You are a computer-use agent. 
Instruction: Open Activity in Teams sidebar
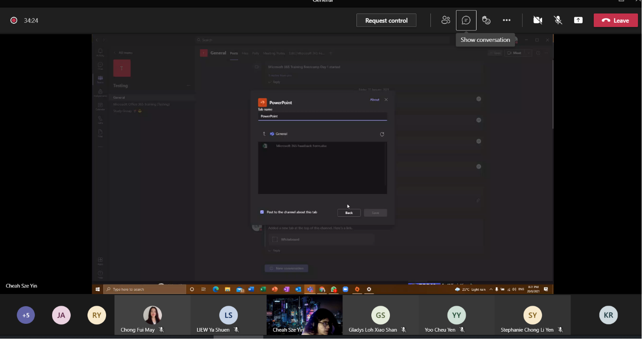[x=100, y=52]
